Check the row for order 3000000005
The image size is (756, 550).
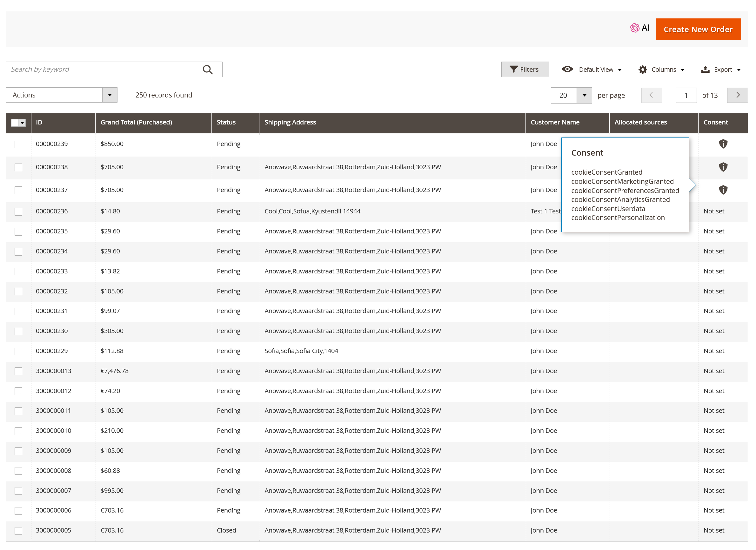(18, 531)
